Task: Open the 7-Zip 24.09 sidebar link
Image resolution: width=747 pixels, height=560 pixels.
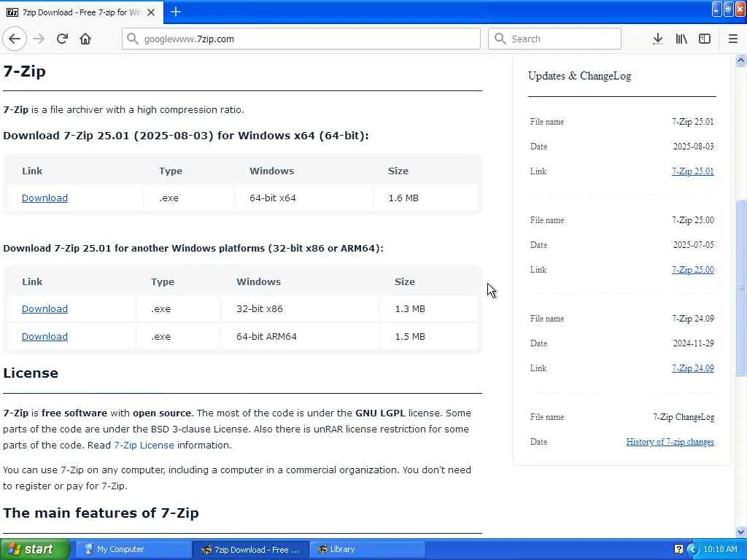Action: [693, 368]
